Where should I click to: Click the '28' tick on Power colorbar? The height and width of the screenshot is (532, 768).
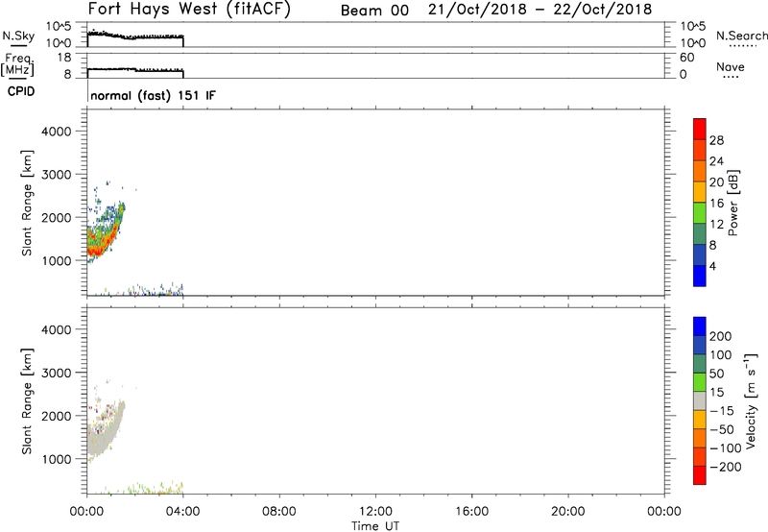(716, 140)
